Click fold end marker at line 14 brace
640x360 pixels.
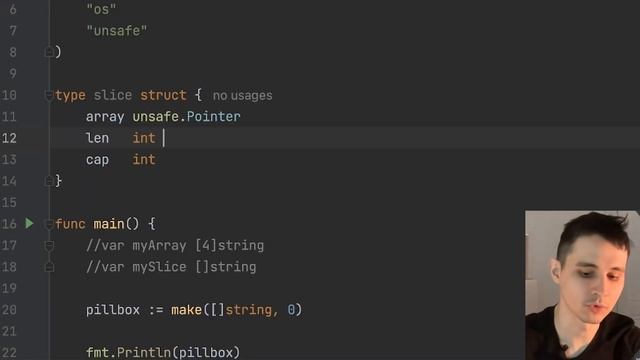(49, 181)
